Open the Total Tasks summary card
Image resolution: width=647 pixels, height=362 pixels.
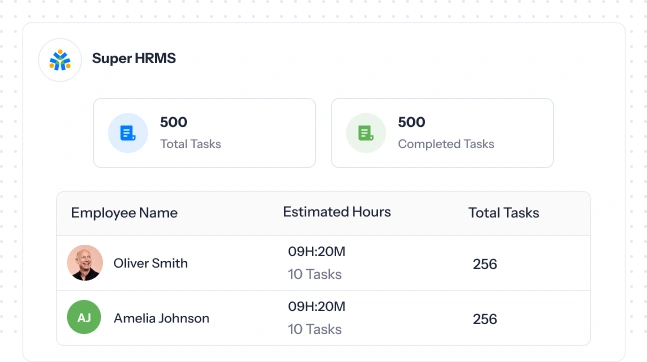[205, 133]
